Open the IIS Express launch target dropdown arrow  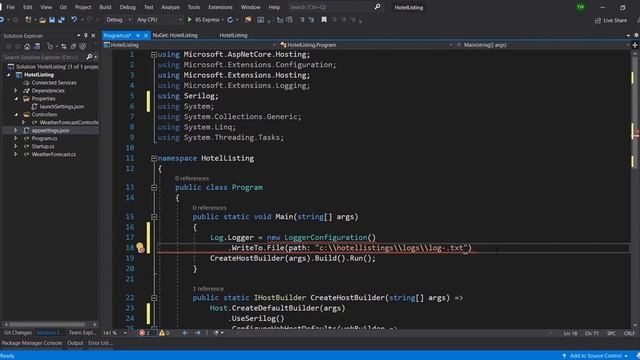(x=222, y=20)
